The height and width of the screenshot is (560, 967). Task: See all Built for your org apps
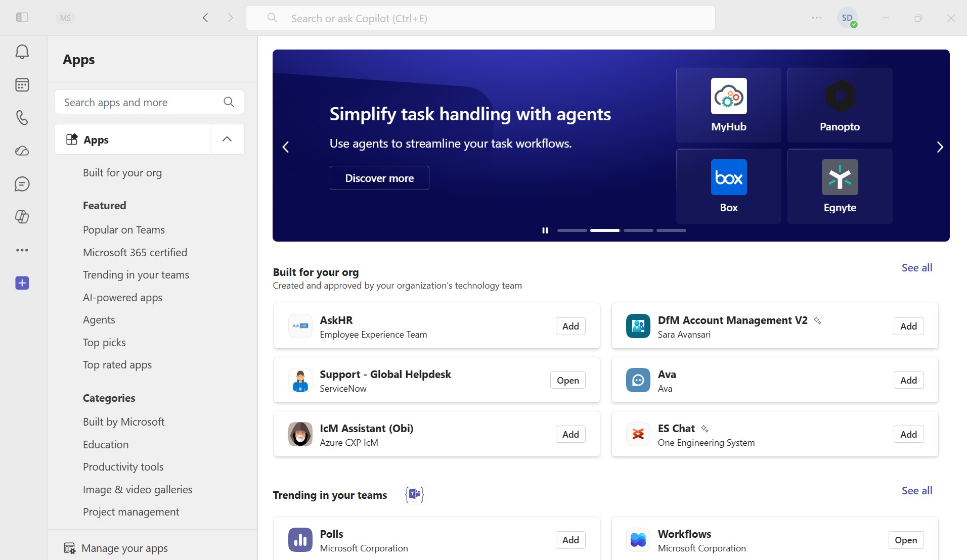pyautogui.click(x=917, y=268)
